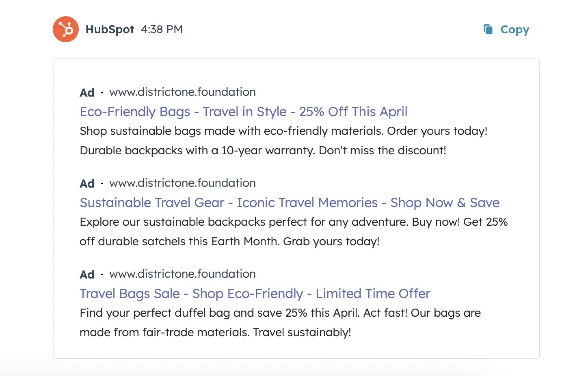Screen dimensions: 588x376
Task: Click the Travel Bags Sale headline
Action: pyautogui.click(x=255, y=294)
